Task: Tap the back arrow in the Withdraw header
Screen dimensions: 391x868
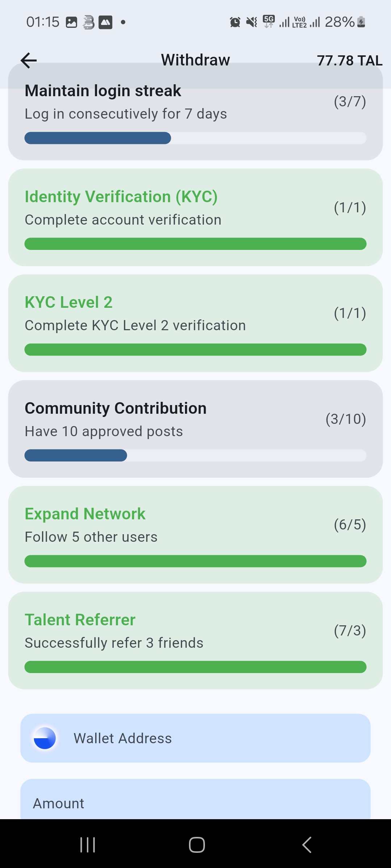Action: [29, 60]
